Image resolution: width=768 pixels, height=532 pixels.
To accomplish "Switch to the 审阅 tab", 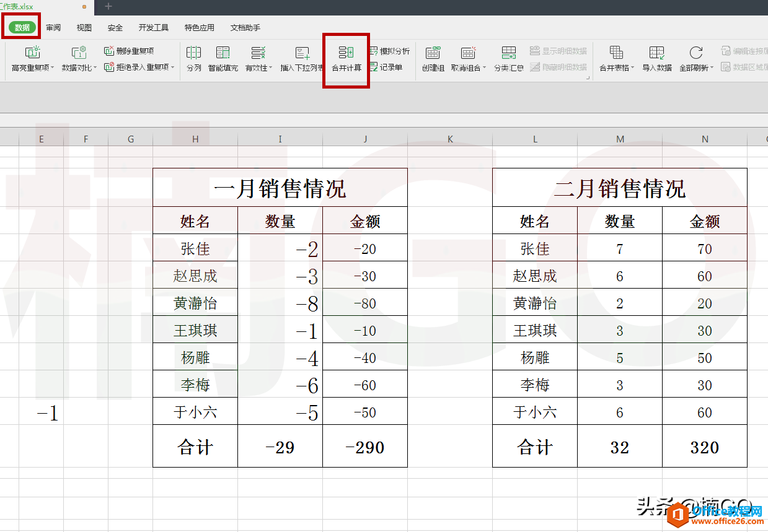I will (x=53, y=28).
